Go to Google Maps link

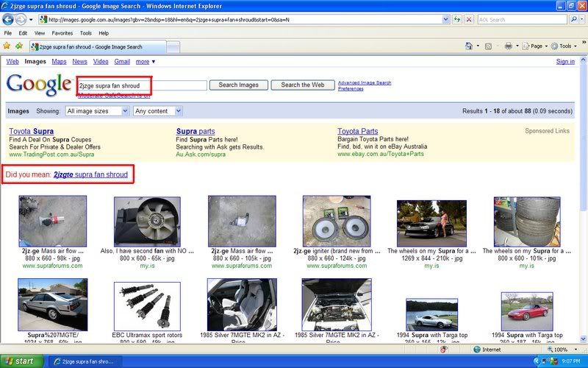pos(59,62)
